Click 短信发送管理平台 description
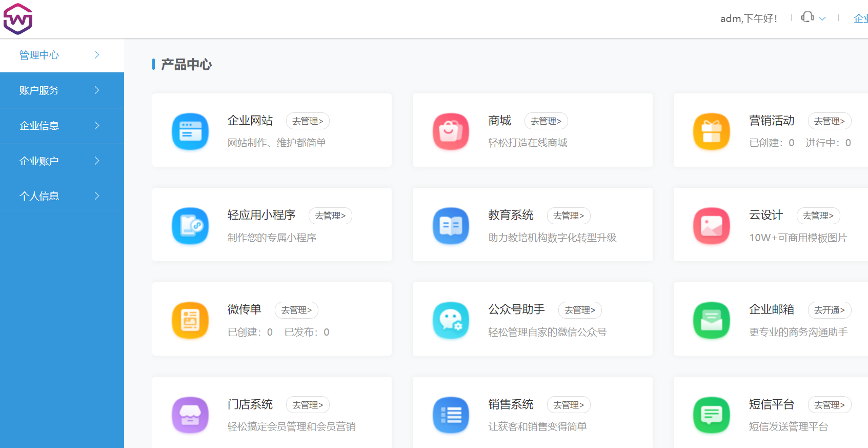Viewport: 868px width, 448px height. [x=789, y=426]
